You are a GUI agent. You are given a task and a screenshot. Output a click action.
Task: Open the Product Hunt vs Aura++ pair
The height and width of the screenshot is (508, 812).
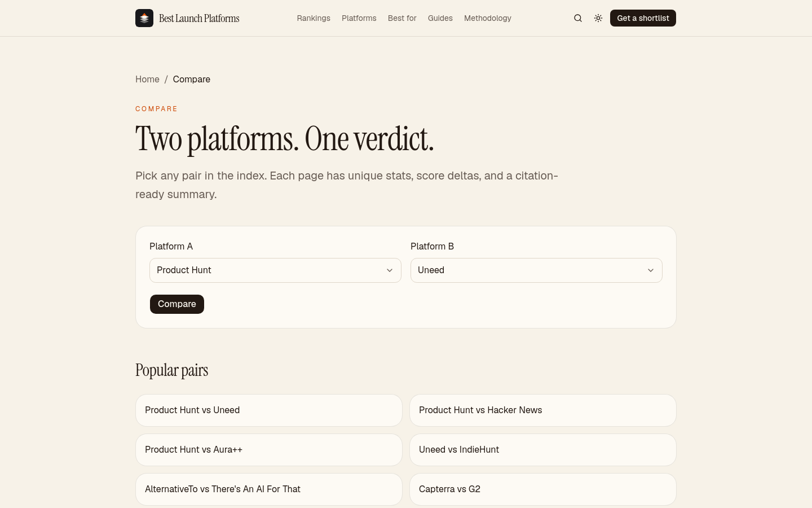tap(269, 450)
